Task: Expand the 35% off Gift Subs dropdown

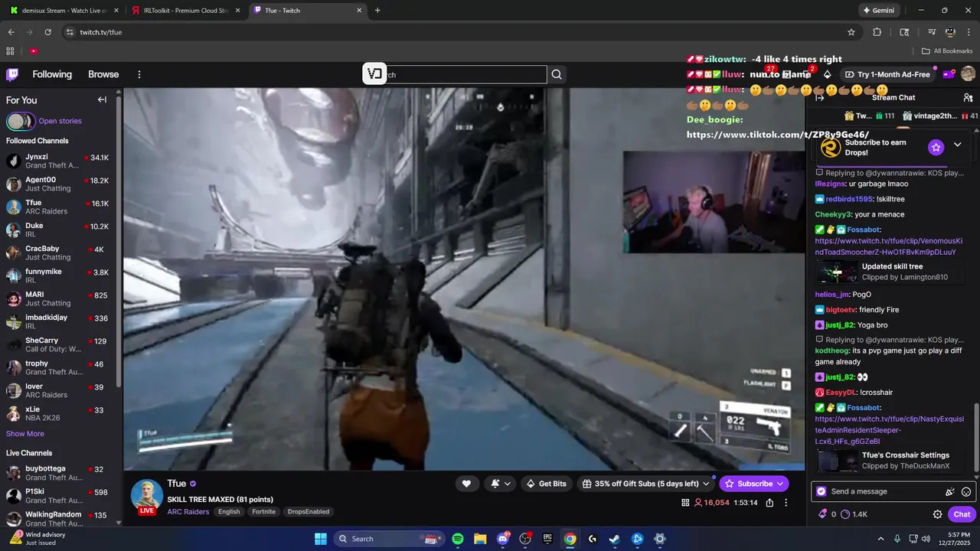Action: 707,484
